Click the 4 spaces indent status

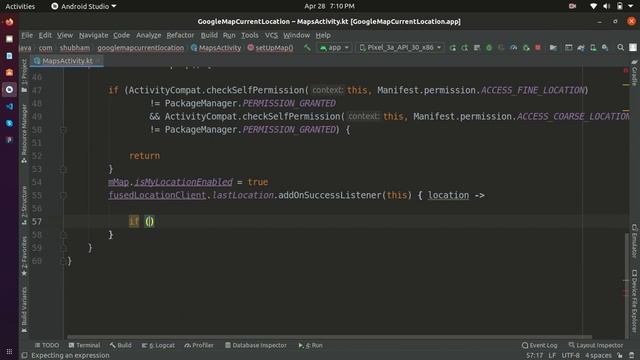(x=598, y=356)
